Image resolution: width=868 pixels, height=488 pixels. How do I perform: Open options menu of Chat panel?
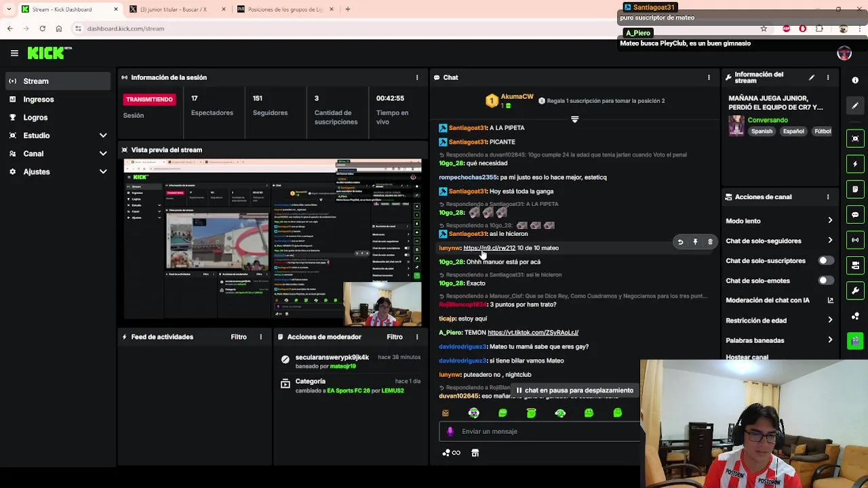(709, 77)
